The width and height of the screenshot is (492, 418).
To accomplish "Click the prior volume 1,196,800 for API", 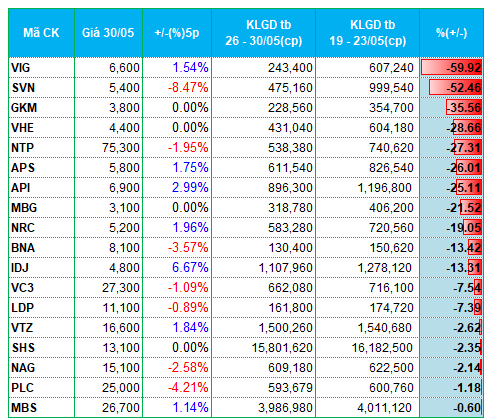I will pos(385,188).
